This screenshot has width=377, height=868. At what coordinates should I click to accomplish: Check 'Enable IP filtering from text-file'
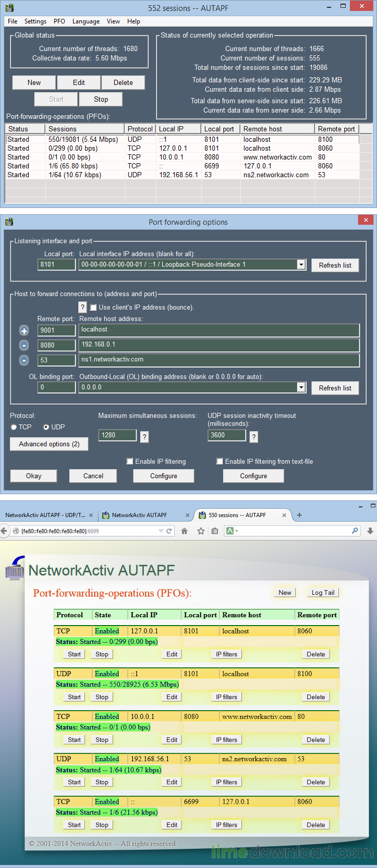220,461
